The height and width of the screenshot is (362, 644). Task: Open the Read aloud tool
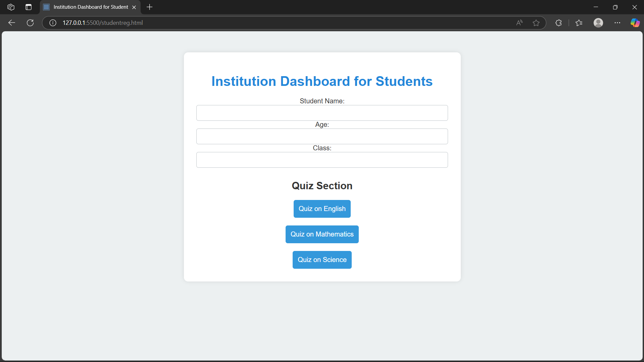[x=519, y=23]
